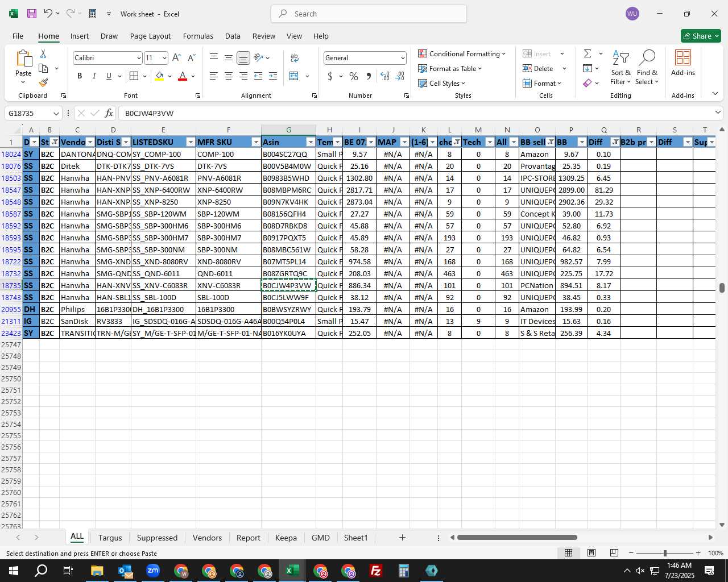Toggle Underline formatting

(109, 76)
